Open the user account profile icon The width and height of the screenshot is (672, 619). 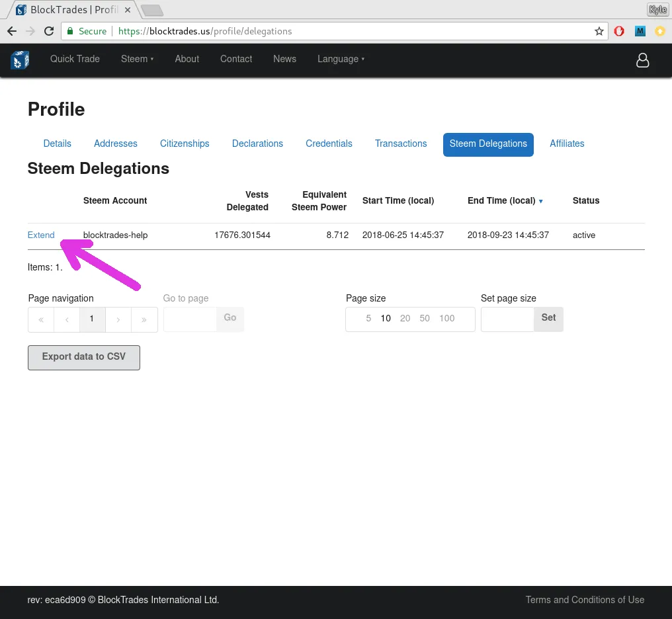[642, 60]
